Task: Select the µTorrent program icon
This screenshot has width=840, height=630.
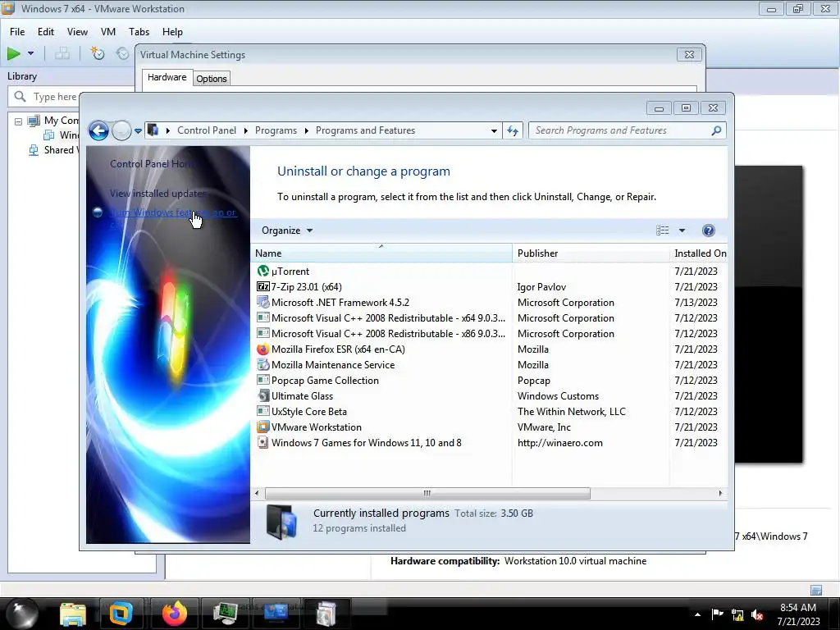Action: [x=263, y=271]
